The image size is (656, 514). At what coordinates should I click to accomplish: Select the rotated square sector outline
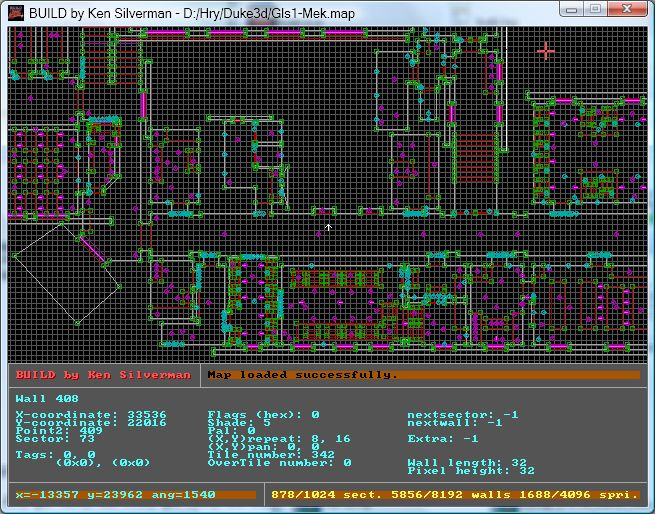(x=62, y=273)
